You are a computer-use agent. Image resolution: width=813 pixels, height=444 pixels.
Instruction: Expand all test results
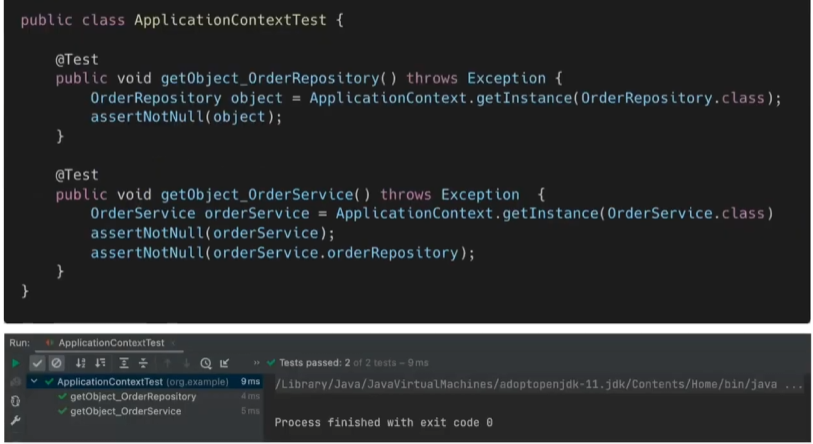(123, 363)
